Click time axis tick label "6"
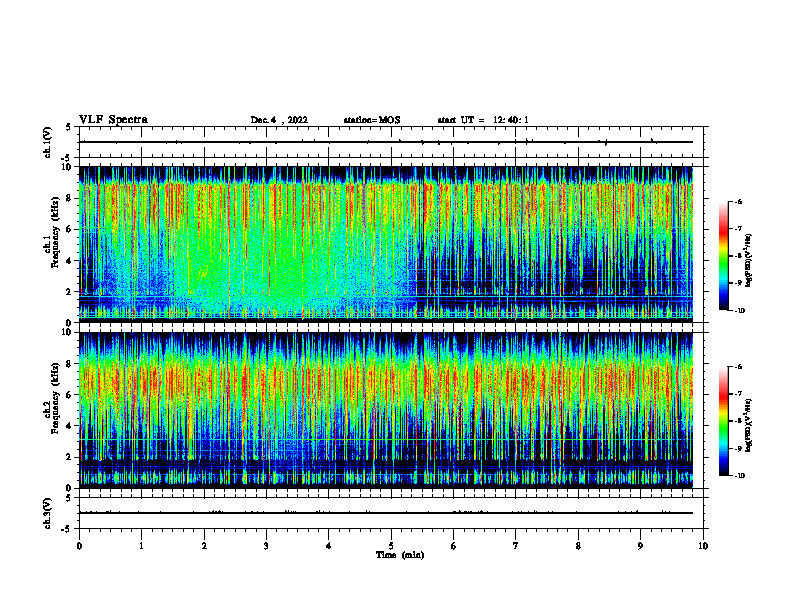792x612 pixels. pyautogui.click(x=454, y=546)
